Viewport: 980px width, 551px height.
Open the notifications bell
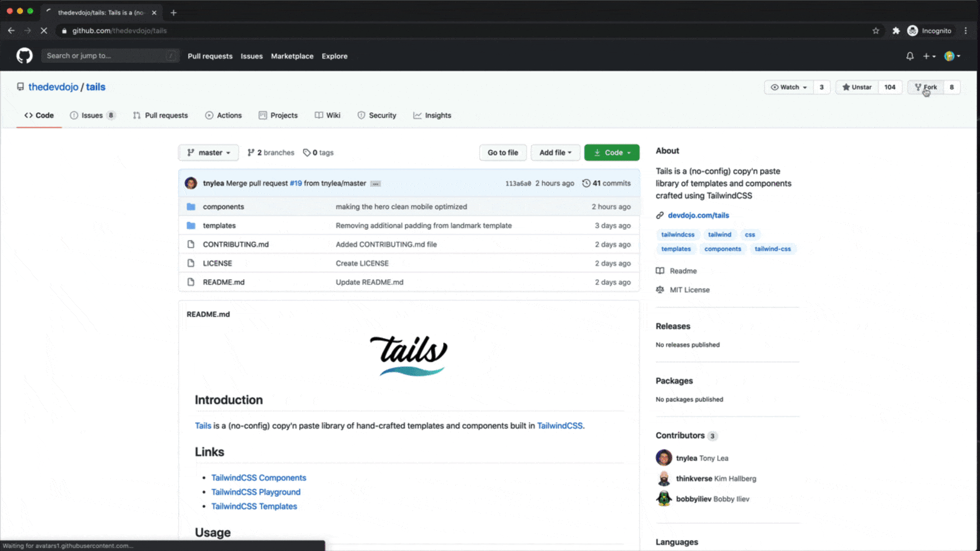(910, 56)
